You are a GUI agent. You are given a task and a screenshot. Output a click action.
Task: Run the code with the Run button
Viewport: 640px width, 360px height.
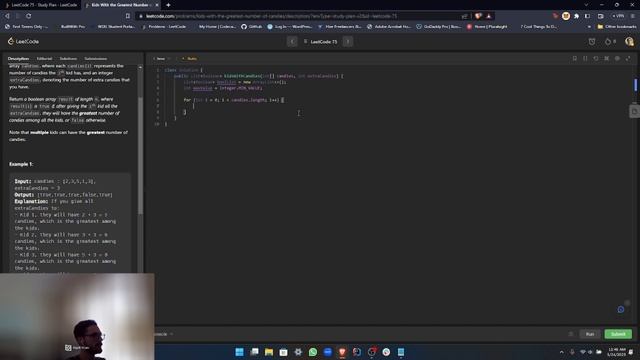pos(590,334)
